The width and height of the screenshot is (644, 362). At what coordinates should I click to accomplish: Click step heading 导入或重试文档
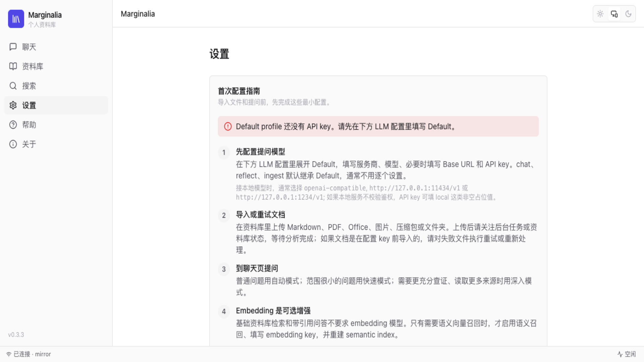(x=260, y=215)
